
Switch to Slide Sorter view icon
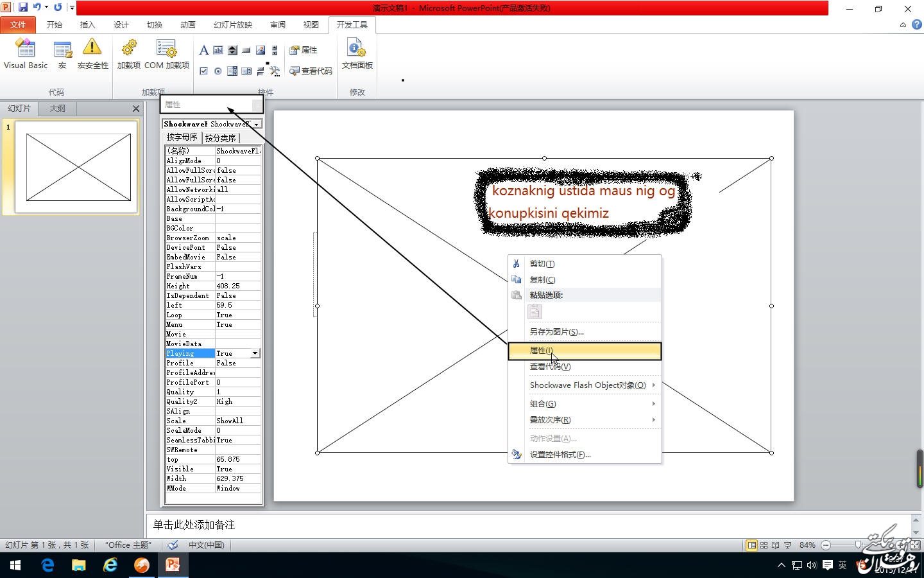764,545
